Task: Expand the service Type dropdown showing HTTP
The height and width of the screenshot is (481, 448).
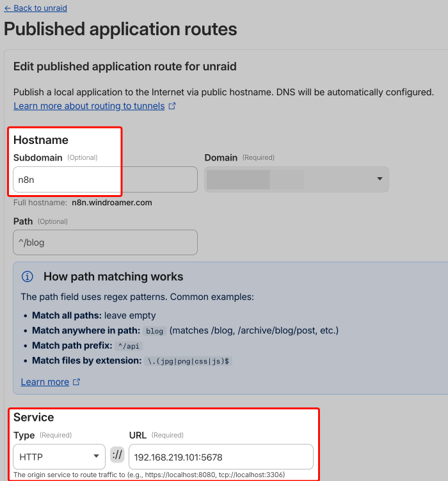Action: coord(59,457)
